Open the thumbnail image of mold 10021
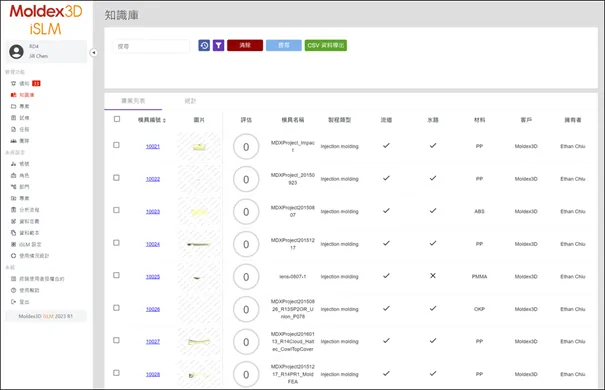 tap(199, 147)
